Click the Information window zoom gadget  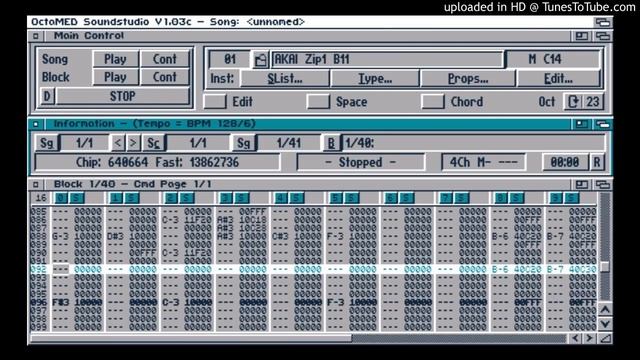(x=581, y=124)
